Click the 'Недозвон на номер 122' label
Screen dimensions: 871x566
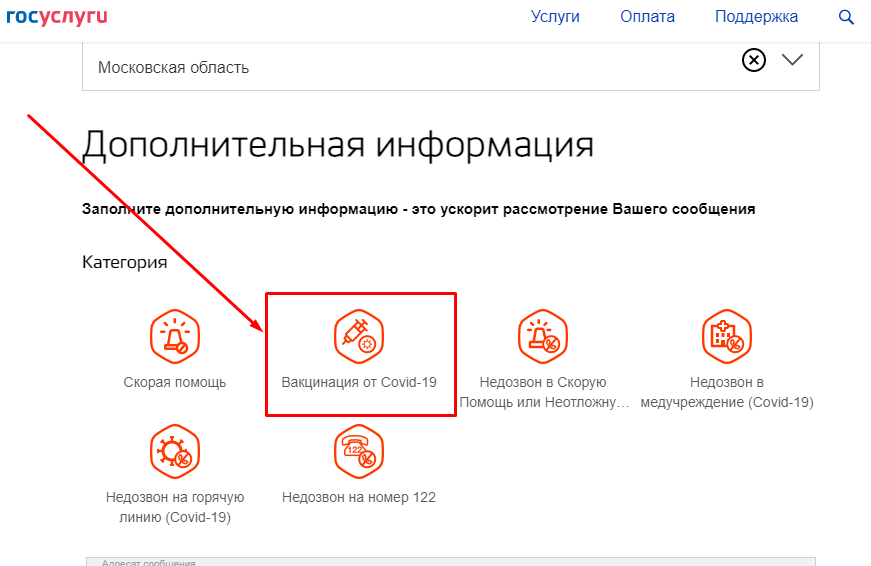click(359, 497)
